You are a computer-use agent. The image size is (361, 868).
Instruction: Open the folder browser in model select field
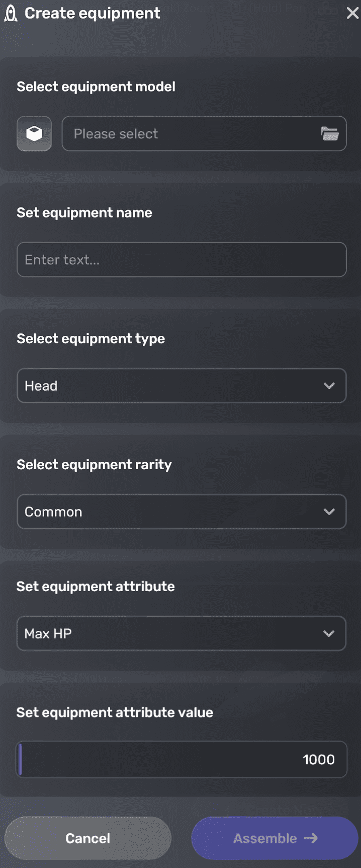click(x=330, y=133)
